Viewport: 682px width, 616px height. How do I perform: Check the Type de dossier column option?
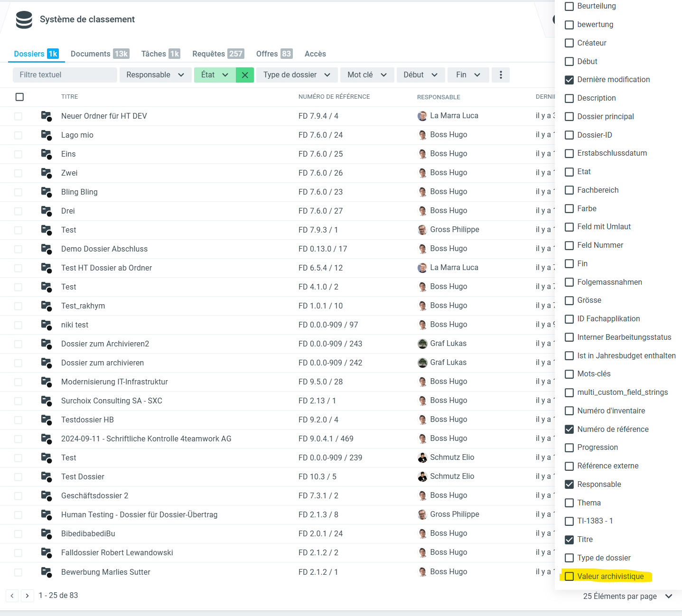(569, 558)
